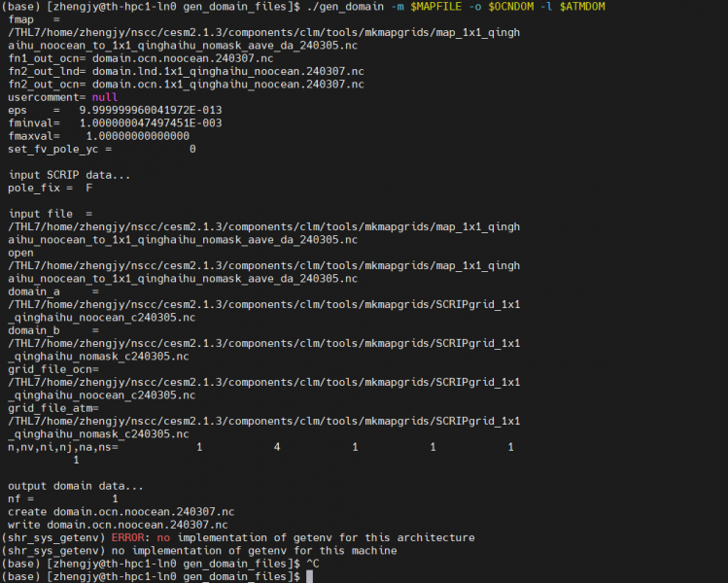Click the terminal cursor at the last prompt
Screen dimensions: 728x583
[310, 576]
